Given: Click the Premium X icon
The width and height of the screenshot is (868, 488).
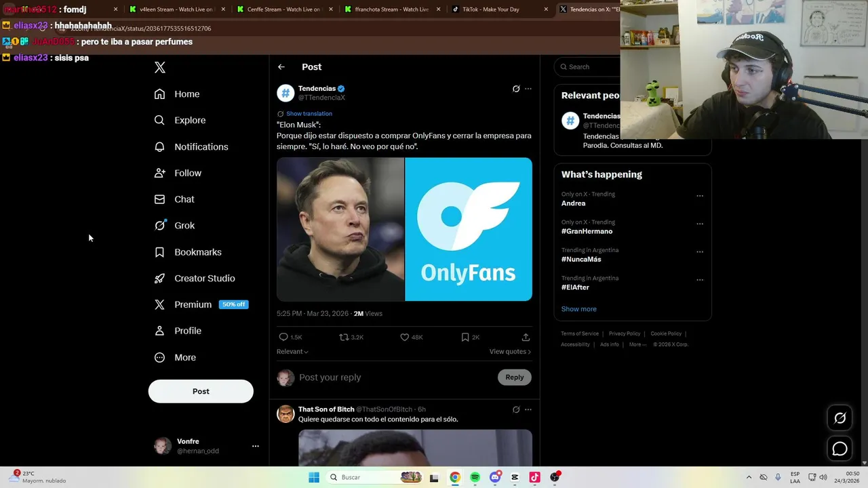Looking at the screenshot, I should 159,305.
